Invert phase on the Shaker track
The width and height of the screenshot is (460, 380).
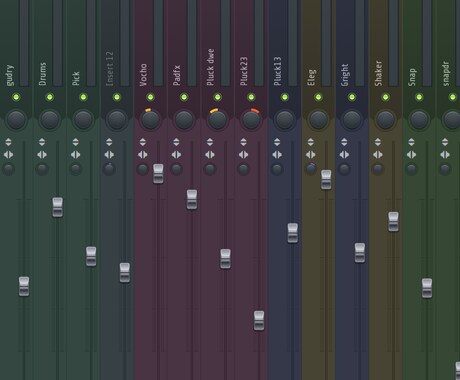point(378,142)
